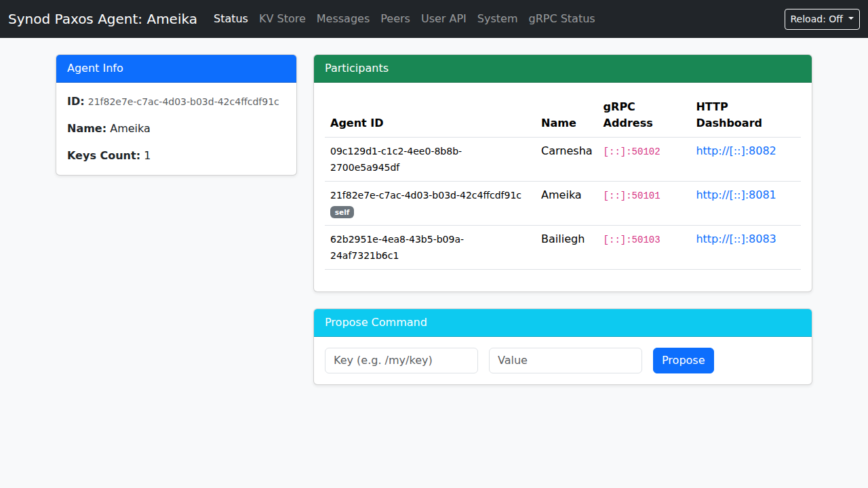Open Bailiegh's dashboard at port 8083
This screenshot has height=488, width=868.
click(x=736, y=239)
